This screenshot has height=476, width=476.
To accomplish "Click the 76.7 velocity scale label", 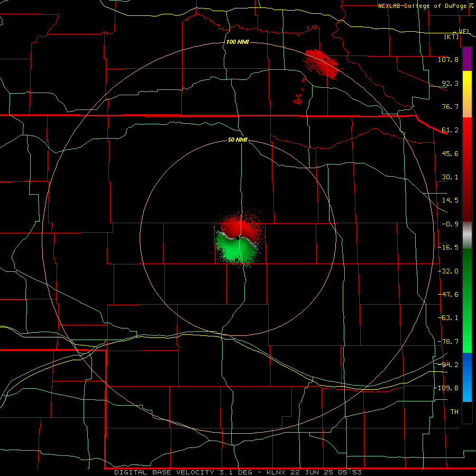I will (450, 106).
